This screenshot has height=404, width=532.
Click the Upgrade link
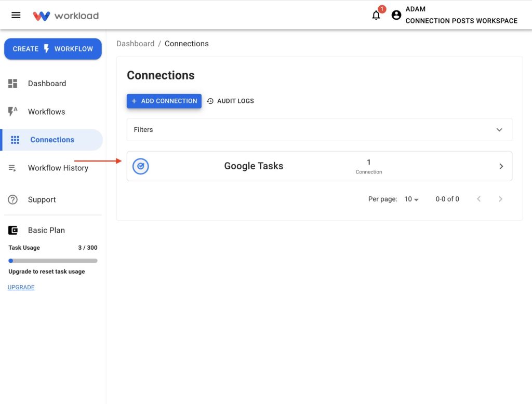click(21, 287)
